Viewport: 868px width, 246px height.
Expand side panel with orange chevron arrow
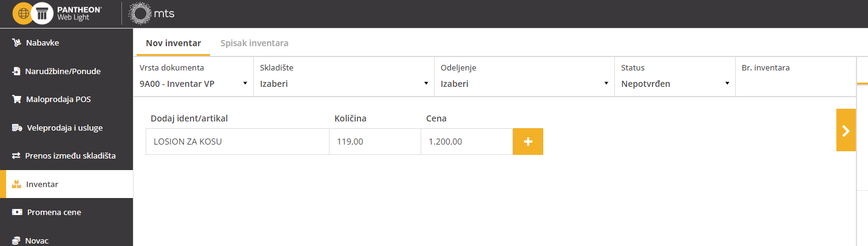pos(846,130)
